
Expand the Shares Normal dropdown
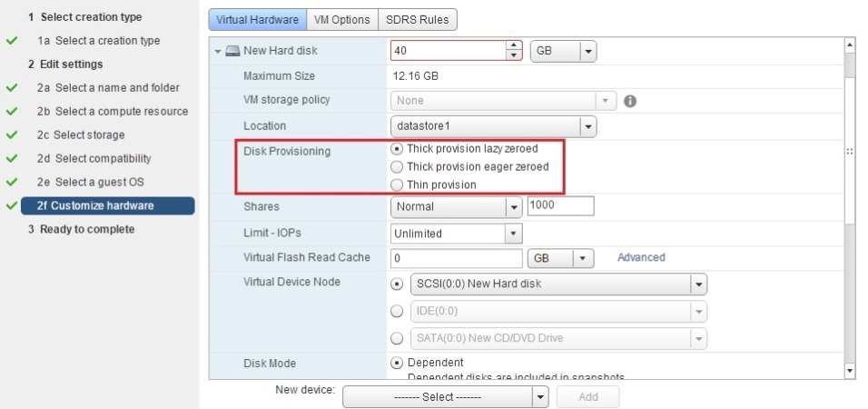(x=456, y=206)
